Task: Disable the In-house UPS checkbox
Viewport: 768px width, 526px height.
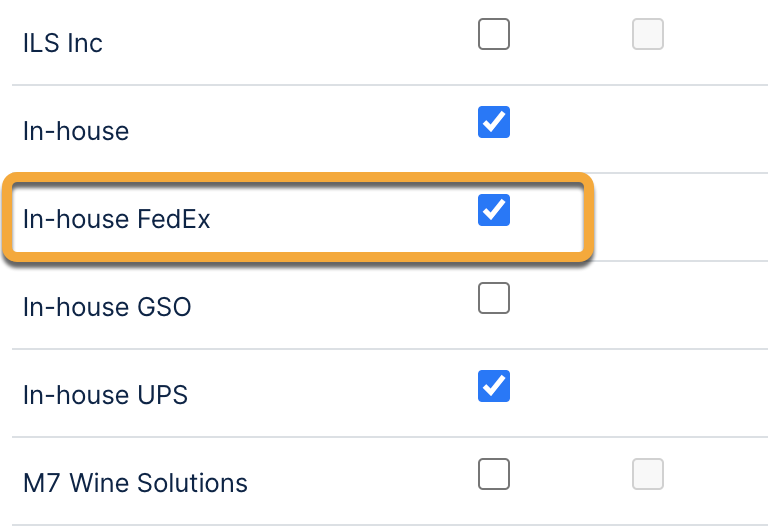Action: (x=494, y=385)
